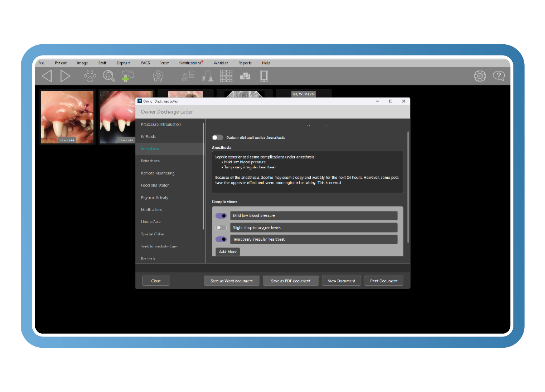Click the grid layout toolbar icon
The image size is (545, 392).
click(x=226, y=76)
